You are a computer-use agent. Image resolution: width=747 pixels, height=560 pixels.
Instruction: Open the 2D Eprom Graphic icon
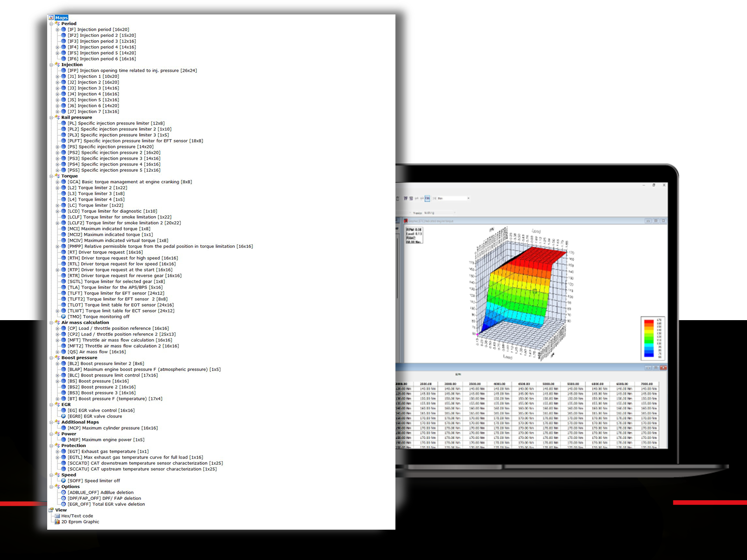point(57,522)
